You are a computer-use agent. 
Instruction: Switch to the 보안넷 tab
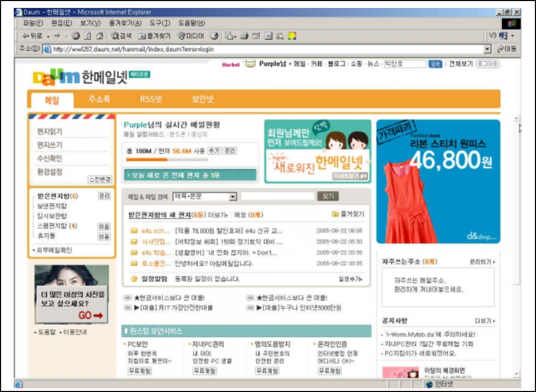point(202,99)
